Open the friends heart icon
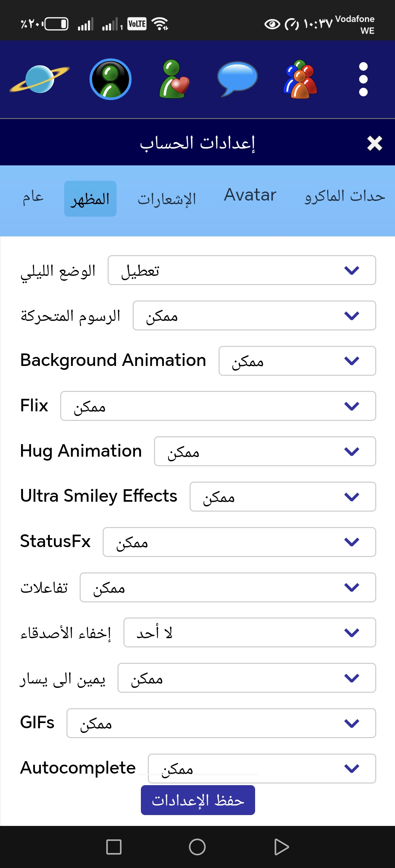The width and height of the screenshot is (395, 868). pyautogui.click(x=174, y=79)
